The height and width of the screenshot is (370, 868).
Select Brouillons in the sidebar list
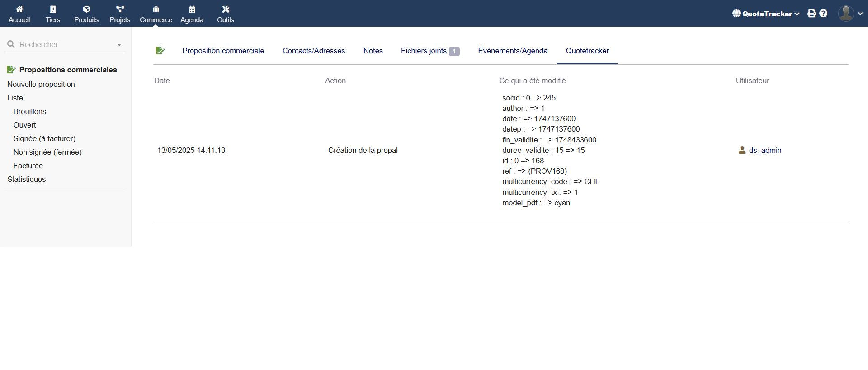pos(30,112)
